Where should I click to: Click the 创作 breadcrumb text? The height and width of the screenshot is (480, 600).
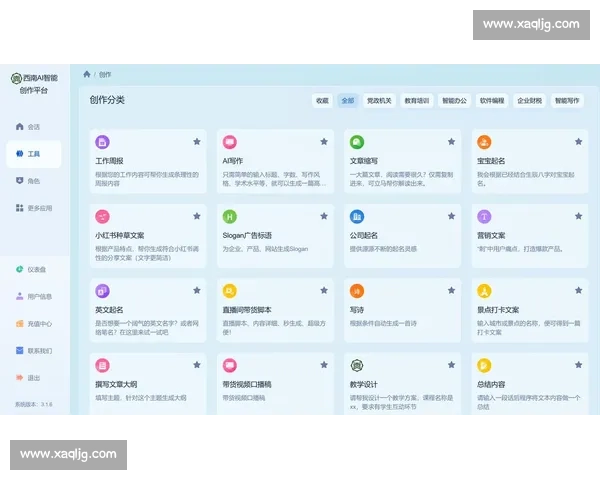point(105,74)
